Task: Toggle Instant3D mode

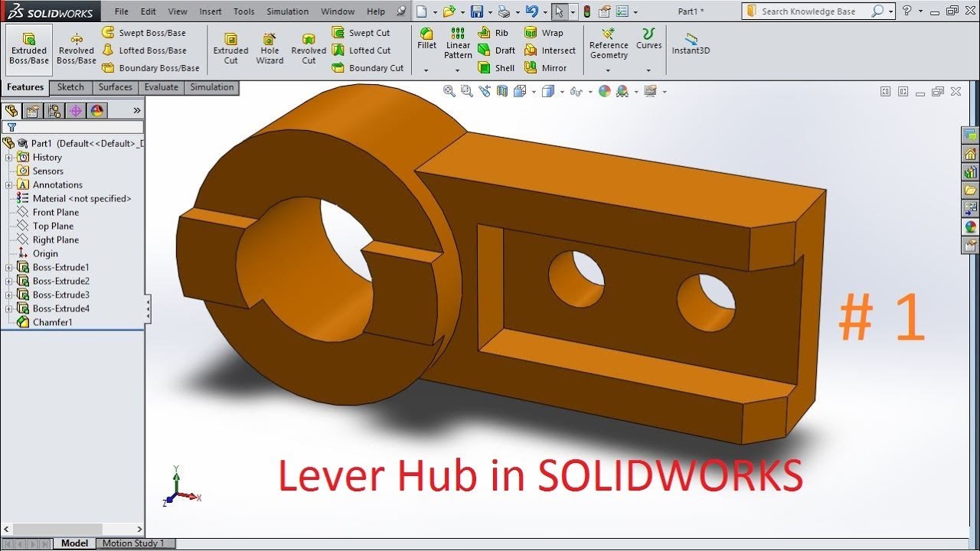Action: click(x=691, y=44)
